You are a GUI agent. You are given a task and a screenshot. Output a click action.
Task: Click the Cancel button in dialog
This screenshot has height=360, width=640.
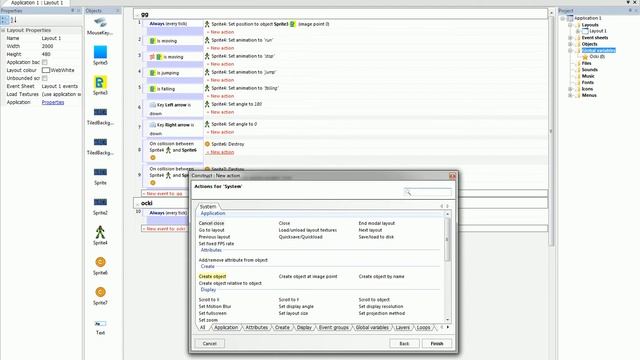(209, 344)
